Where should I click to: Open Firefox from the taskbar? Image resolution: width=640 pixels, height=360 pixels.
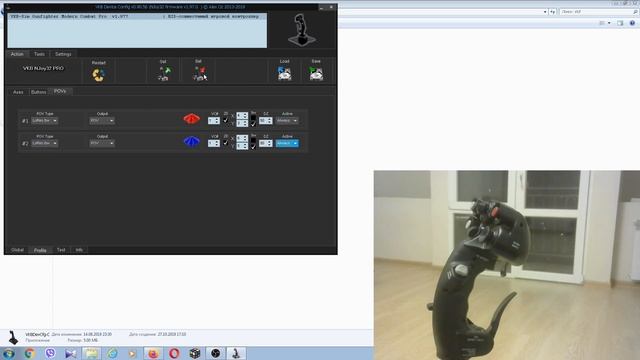(x=153, y=353)
